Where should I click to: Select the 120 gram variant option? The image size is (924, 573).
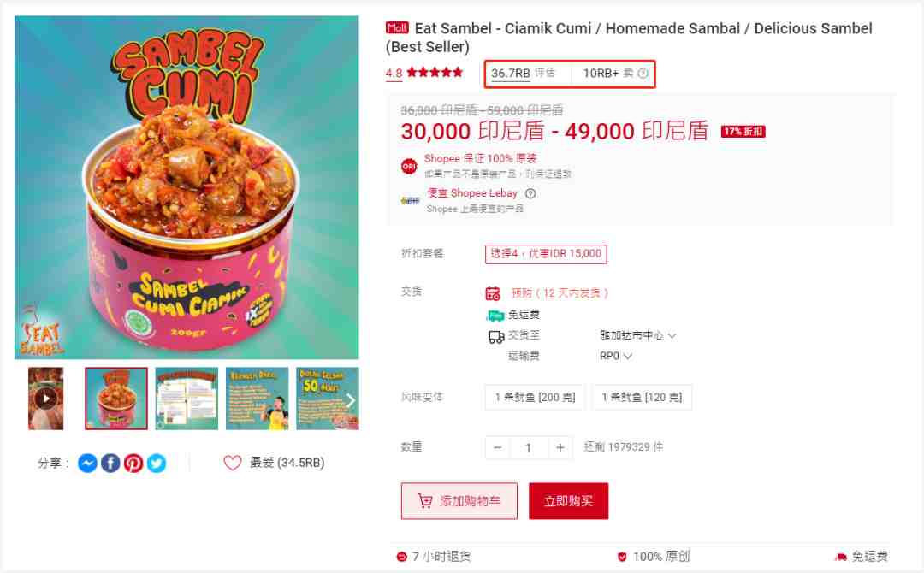(x=641, y=397)
